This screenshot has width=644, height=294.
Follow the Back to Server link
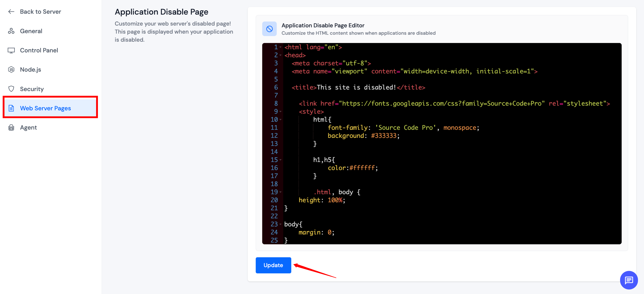[x=40, y=11]
